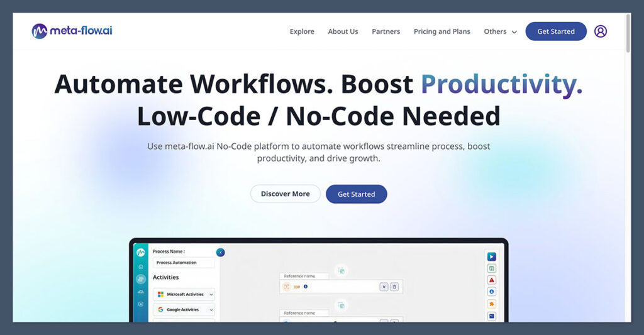This screenshot has height=335, width=644.
Task: Click the home icon in the app sidebar
Action: (141, 267)
